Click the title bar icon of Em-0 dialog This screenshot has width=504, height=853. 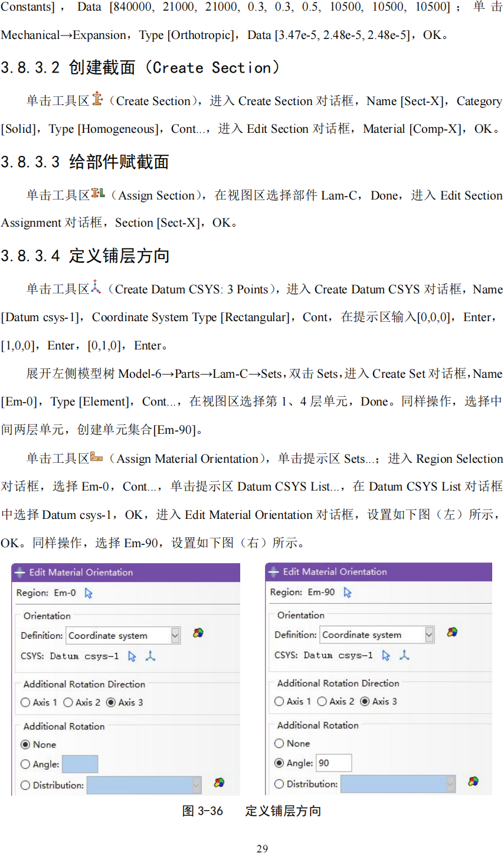20,572
